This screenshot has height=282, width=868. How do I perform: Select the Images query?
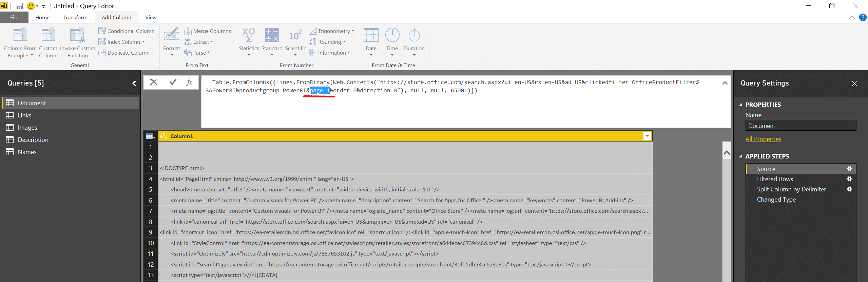pyautogui.click(x=71, y=127)
